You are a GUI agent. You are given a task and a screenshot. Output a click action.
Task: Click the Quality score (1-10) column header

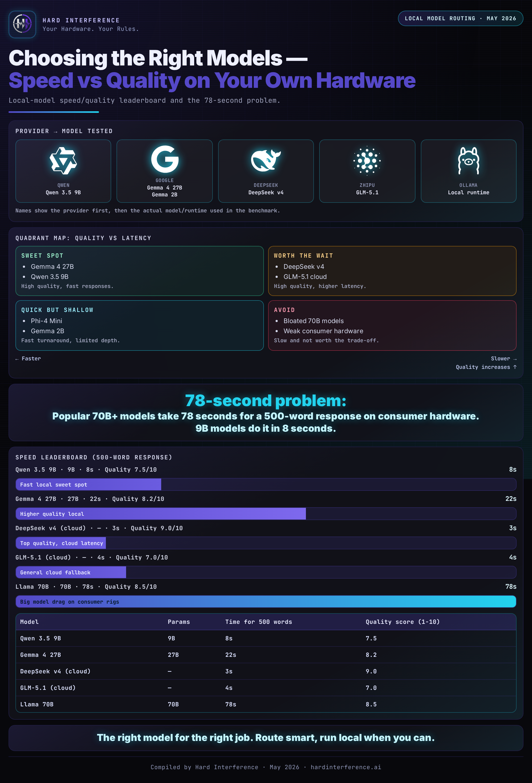coord(403,622)
